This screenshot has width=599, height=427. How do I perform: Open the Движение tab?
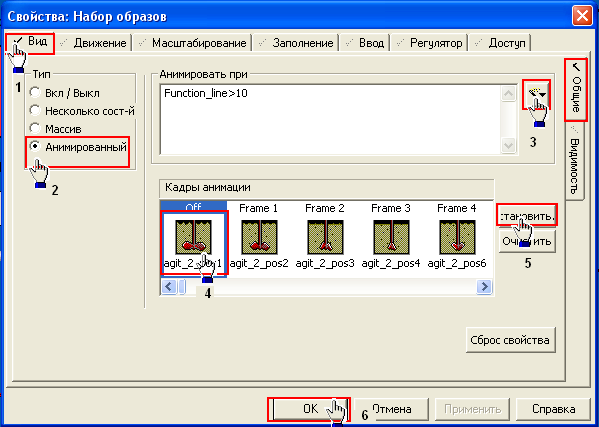pos(94,43)
